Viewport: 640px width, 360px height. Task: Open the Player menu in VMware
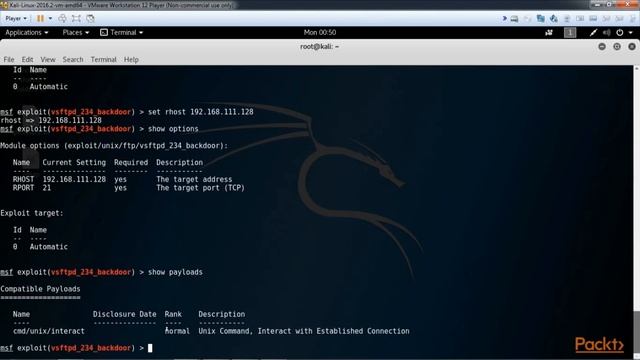[16, 18]
